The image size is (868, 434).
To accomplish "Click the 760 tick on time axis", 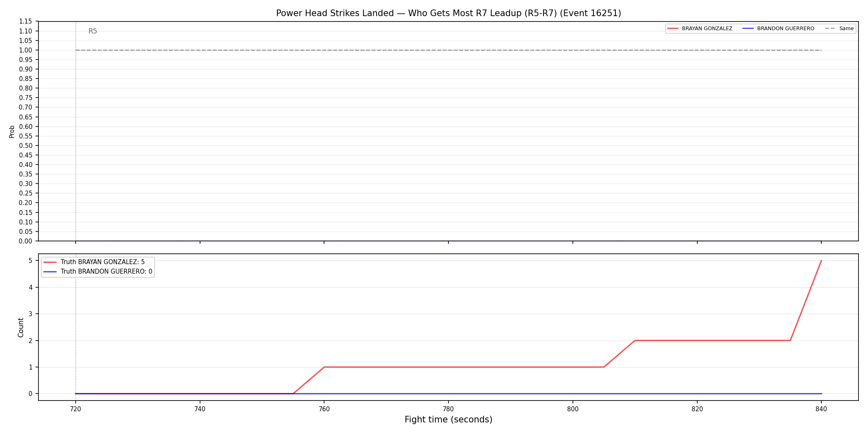I will [324, 409].
